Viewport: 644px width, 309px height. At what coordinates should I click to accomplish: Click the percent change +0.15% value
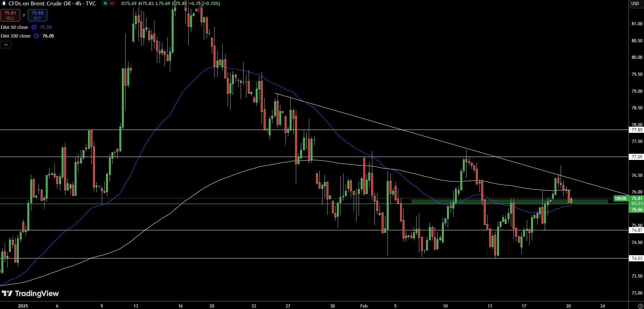pyautogui.click(x=211, y=3)
